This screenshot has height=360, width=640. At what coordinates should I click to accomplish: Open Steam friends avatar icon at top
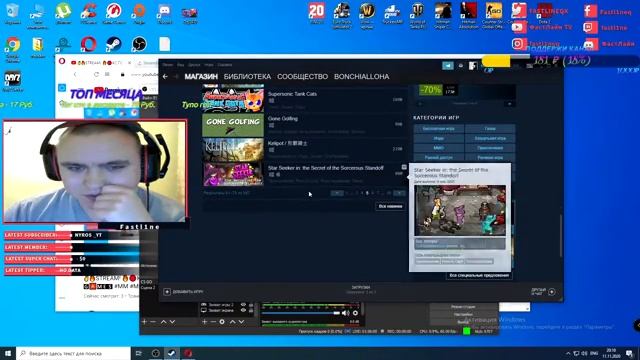point(473,66)
